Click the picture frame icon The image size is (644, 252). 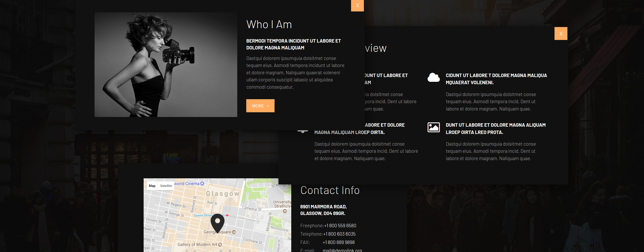[433, 127]
